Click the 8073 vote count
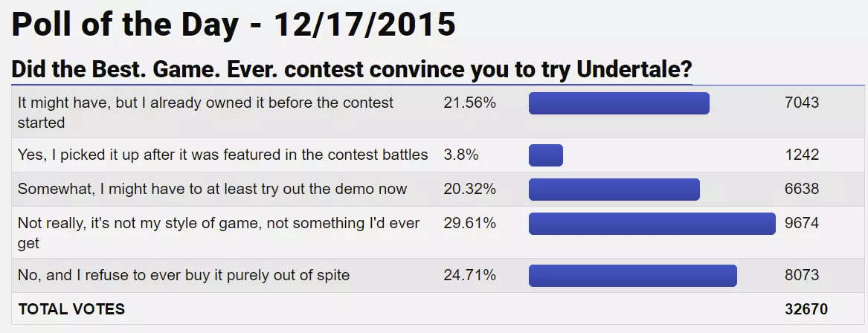The image size is (868, 333). (x=802, y=276)
